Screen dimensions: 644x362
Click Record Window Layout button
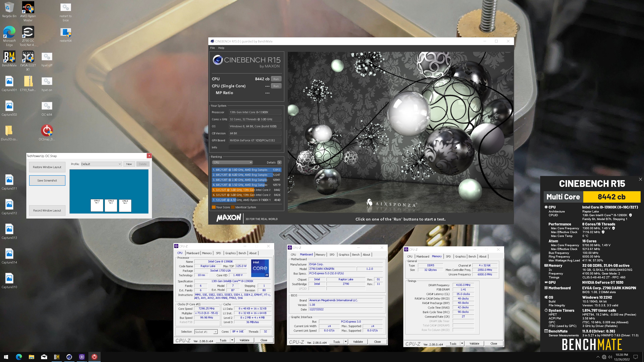coord(47,210)
